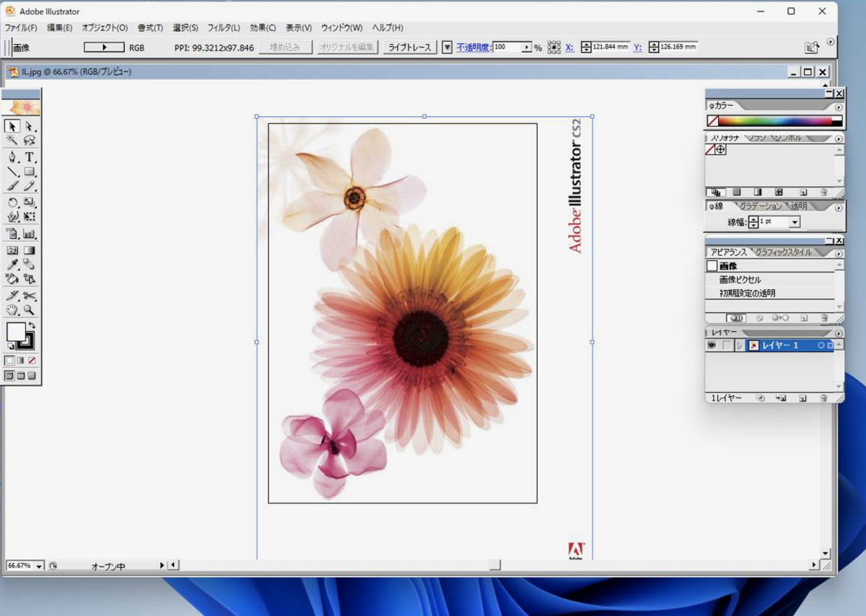Click the 不透明度 link in control bar
This screenshot has width=866, height=616.
[473, 48]
